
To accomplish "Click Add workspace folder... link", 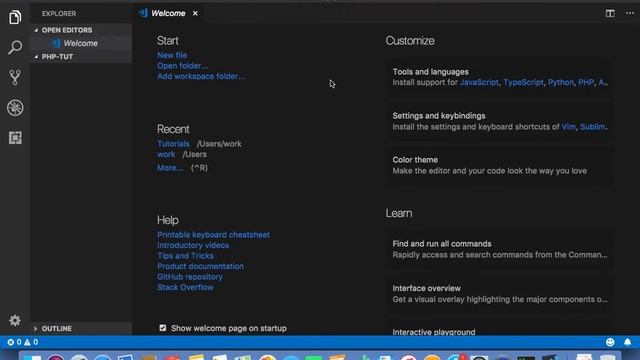I will (201, 76).
